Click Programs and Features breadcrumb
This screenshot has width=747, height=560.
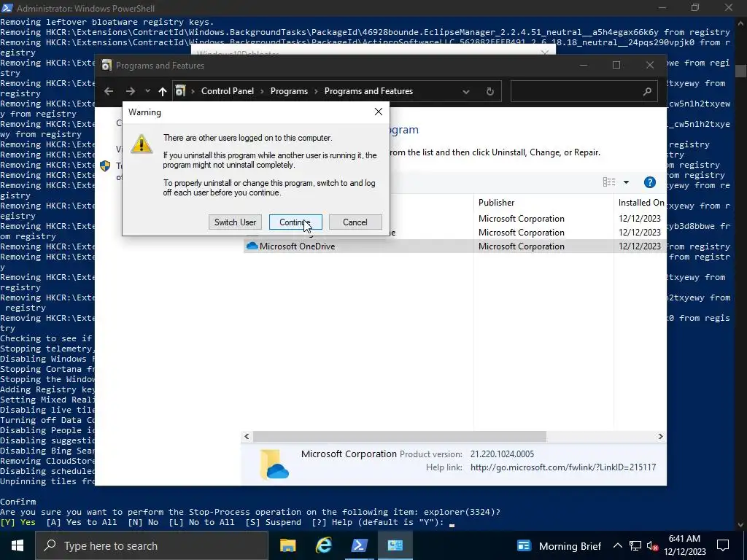pyautogui.click(x=368, y=91)
